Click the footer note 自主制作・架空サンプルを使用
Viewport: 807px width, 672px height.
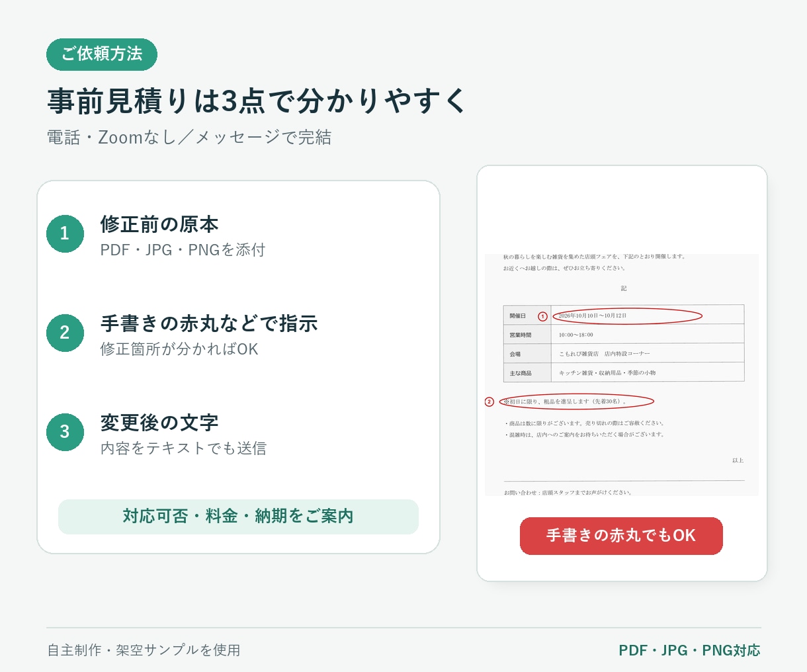pyautogui.click(x=144, y=650)
